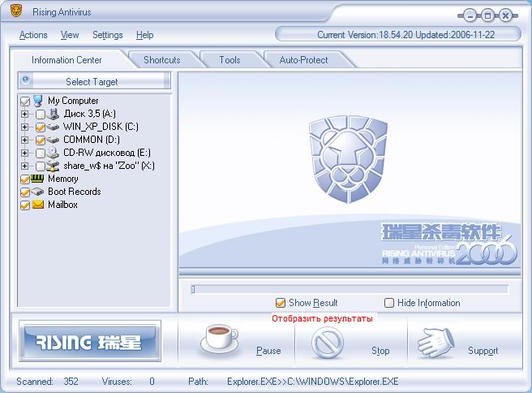Click the Viruses count 0 in status bar
This screenshot has height=393, width=532.
[x=152, y=382]
